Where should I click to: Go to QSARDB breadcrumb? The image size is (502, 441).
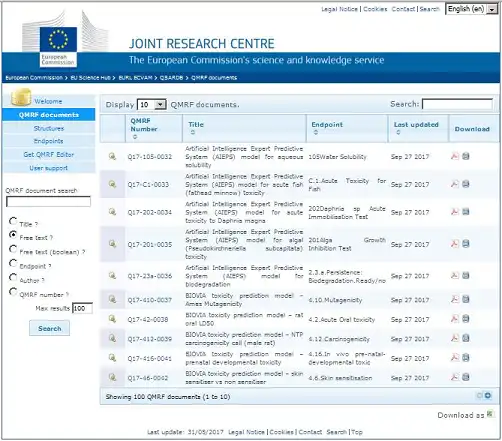tap(171, 78)
